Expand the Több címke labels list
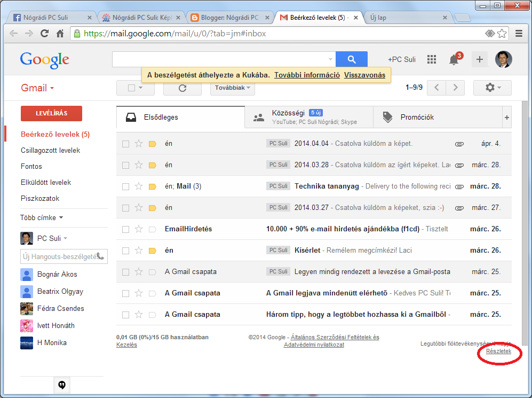 click(42, 217)
